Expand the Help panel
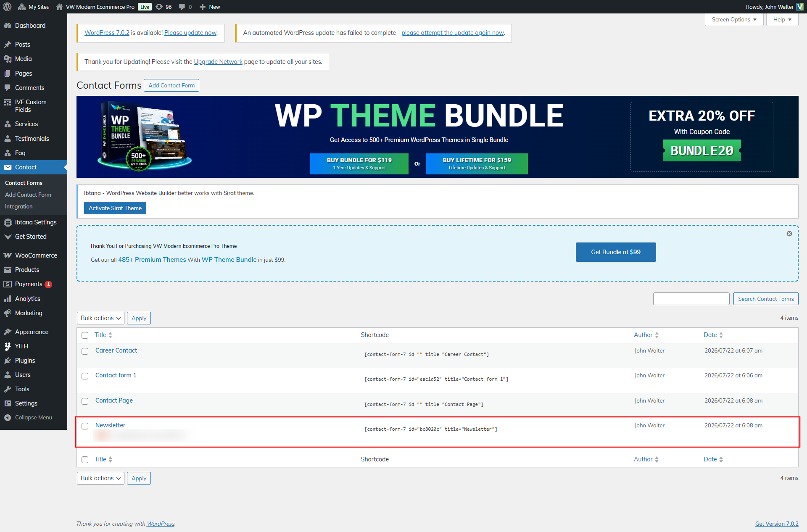Image resolution: width=807 pixels, height=532 pixels. pos(782,19)
